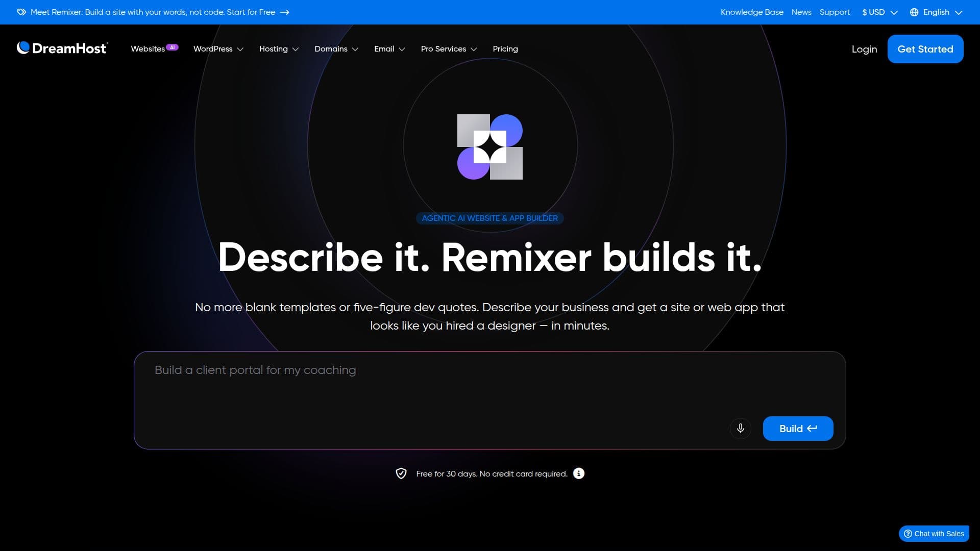Expand the Domains menu
The image size is (980, 551).
336,49
